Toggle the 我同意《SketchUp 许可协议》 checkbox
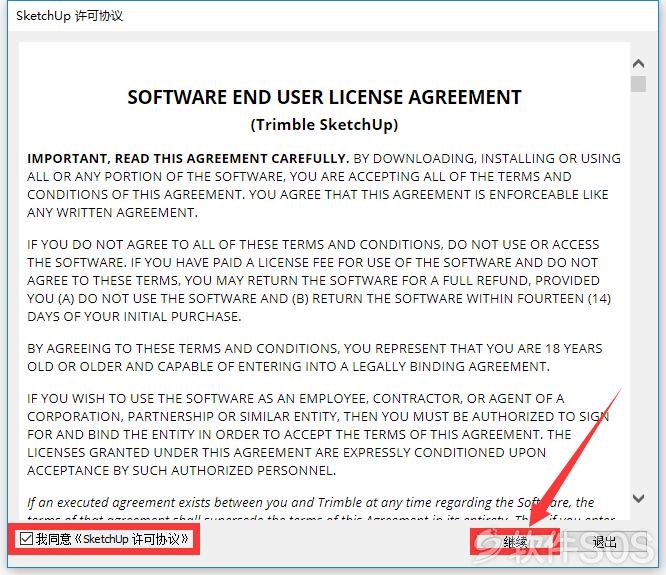The width and height of the screenshot is (666, 575). [26, 539]
